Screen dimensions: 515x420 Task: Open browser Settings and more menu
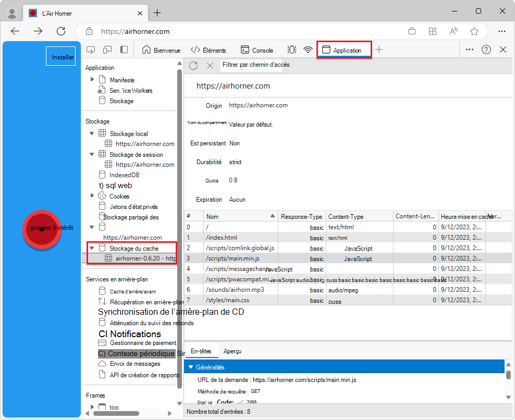[x=502, y=31]
